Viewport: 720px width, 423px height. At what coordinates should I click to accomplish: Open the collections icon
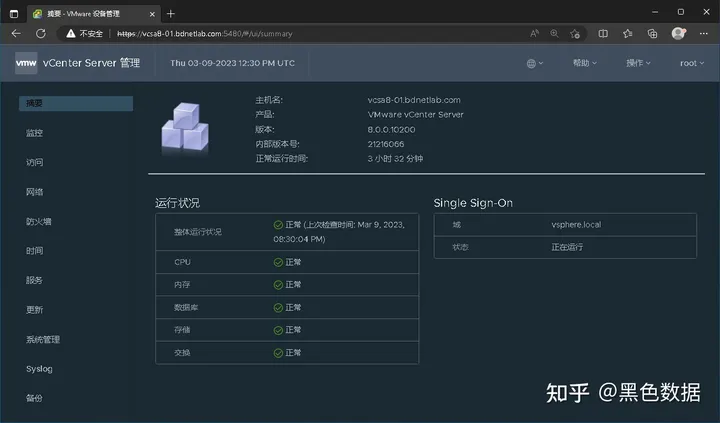coord(652,34)
